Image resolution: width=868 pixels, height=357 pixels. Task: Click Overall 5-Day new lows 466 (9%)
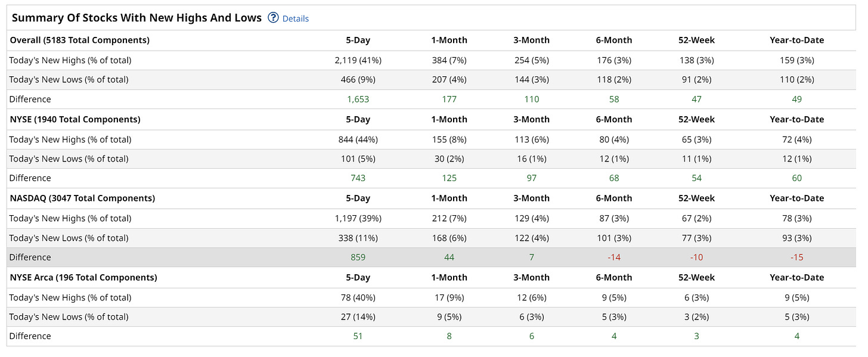(358, 80)
